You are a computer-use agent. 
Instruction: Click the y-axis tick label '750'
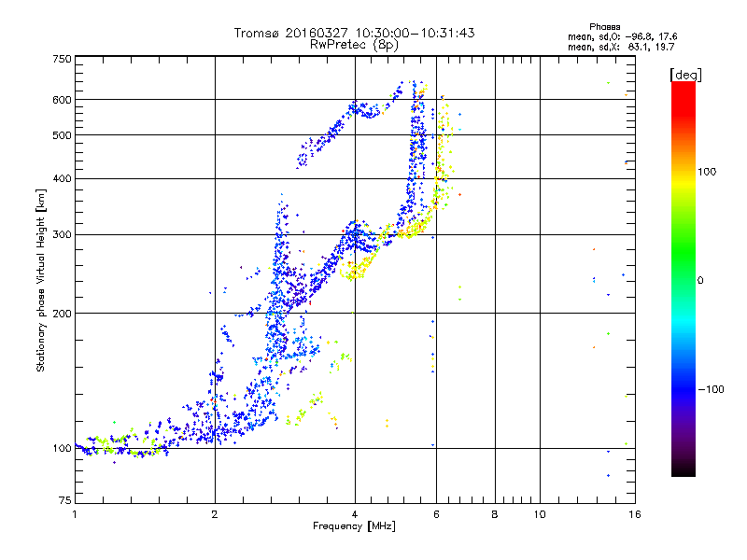click(x=62, y=59)
